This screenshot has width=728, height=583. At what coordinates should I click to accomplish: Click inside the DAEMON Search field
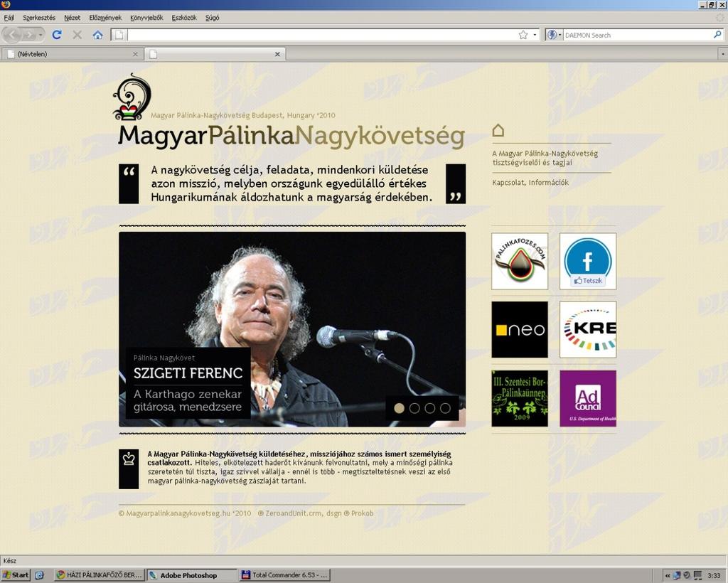638,35
